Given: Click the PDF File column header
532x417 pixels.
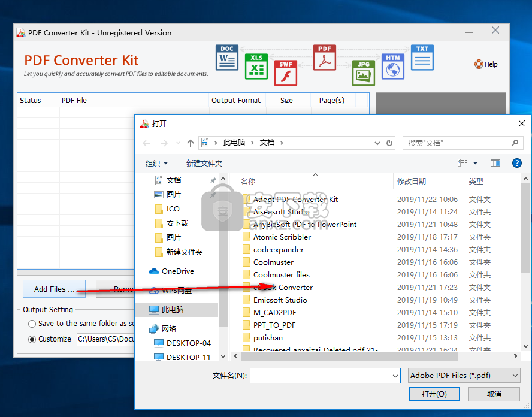Looking at the screenshot, I should coord(134,101).
